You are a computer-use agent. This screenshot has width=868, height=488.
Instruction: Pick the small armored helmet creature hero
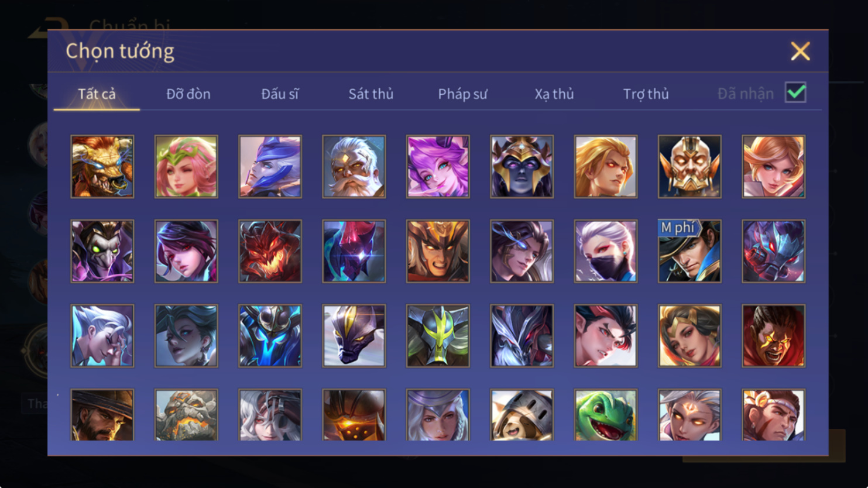[x=522, y=415]
